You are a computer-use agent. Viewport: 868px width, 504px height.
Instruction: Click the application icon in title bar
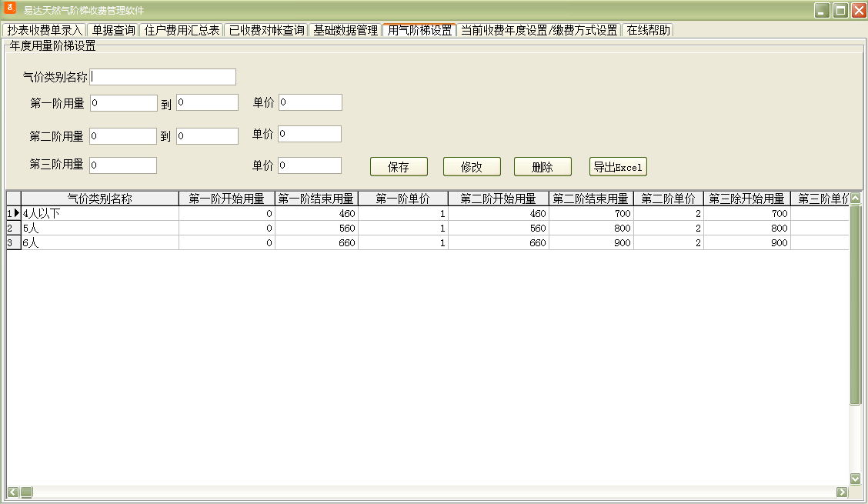pos(10,8)
